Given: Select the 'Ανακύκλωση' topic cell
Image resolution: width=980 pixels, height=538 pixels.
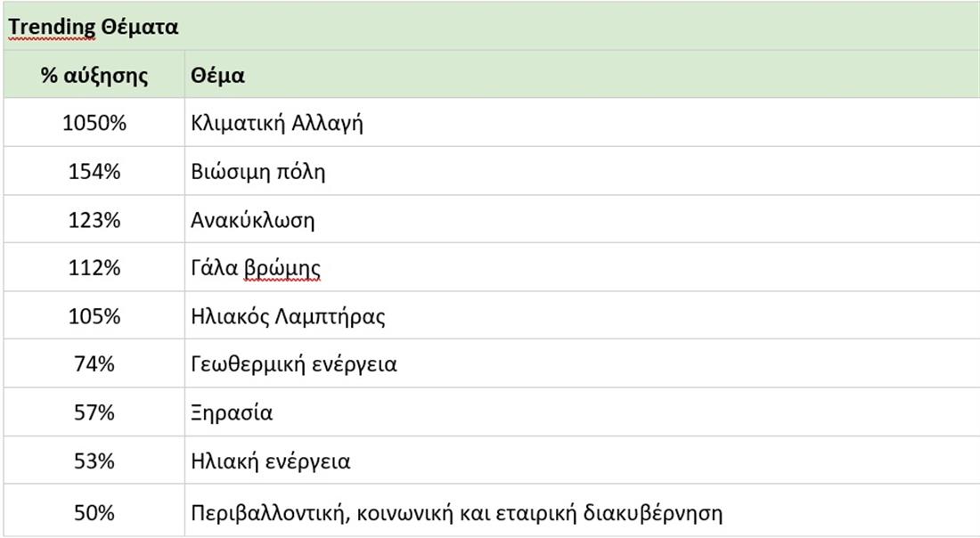Looking at the screenshot, I should click(253, 219).
